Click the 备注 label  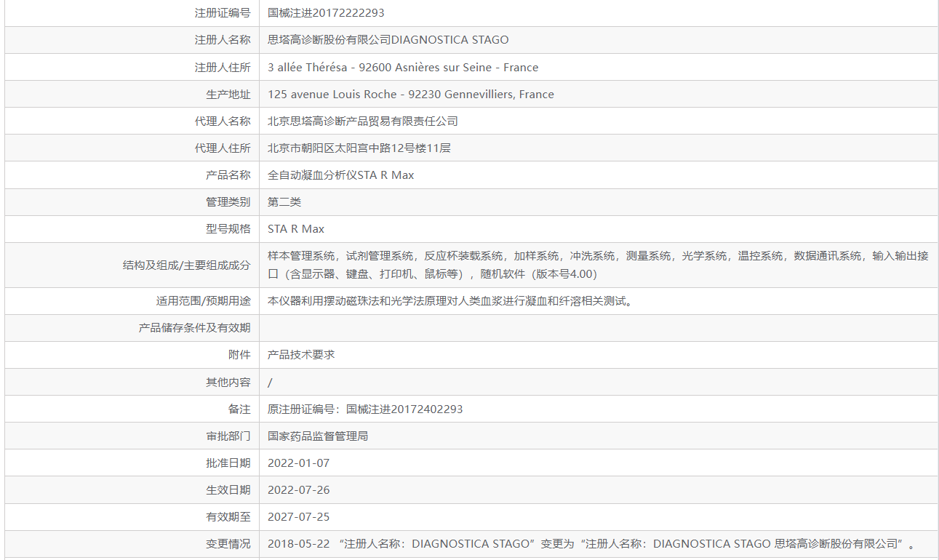pos(239,409)
